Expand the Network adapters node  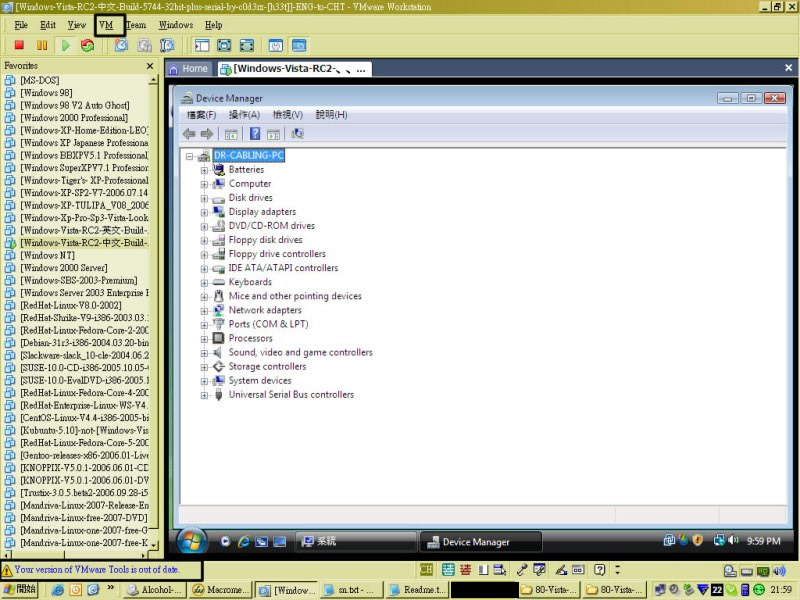(204, 311)
